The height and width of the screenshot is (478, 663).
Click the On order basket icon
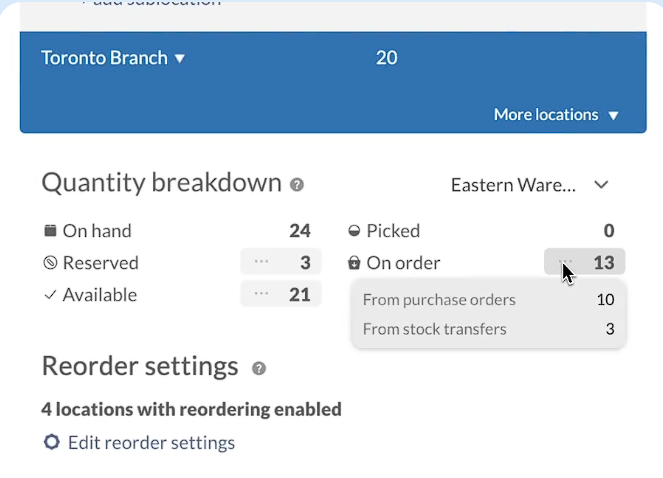[x=353, y=263]
